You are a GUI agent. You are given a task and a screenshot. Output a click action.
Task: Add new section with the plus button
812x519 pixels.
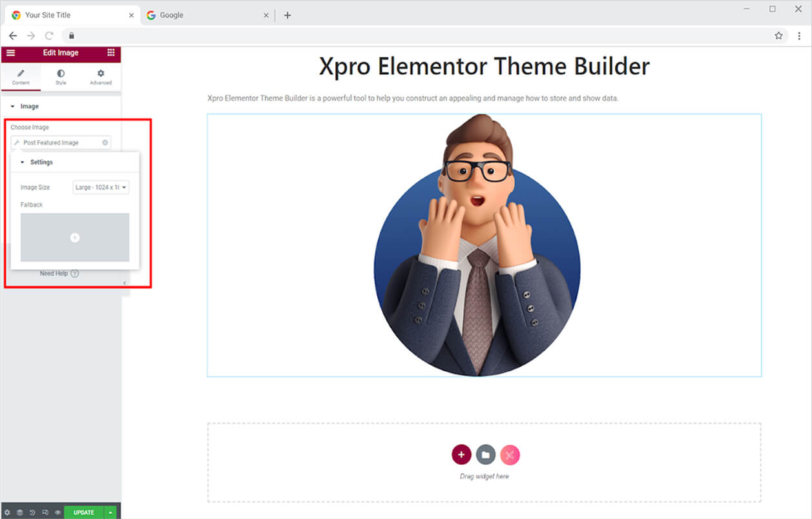[461, 454]
